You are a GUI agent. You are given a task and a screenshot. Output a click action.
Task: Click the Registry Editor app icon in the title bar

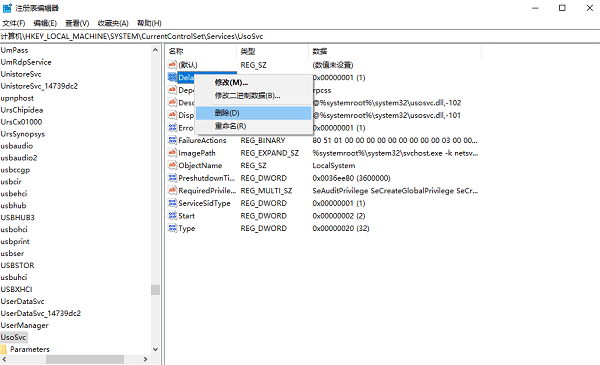click(x=7, y=8)
